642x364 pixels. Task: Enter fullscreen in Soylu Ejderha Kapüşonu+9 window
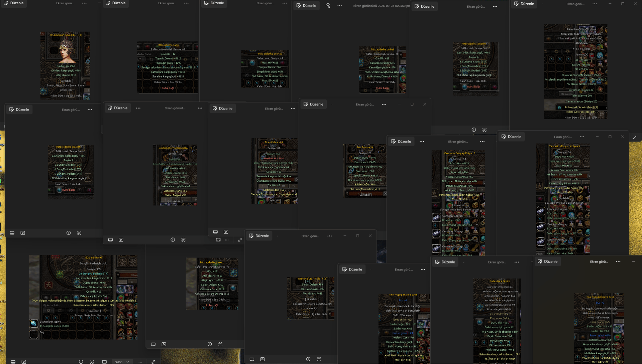point(240,239)
